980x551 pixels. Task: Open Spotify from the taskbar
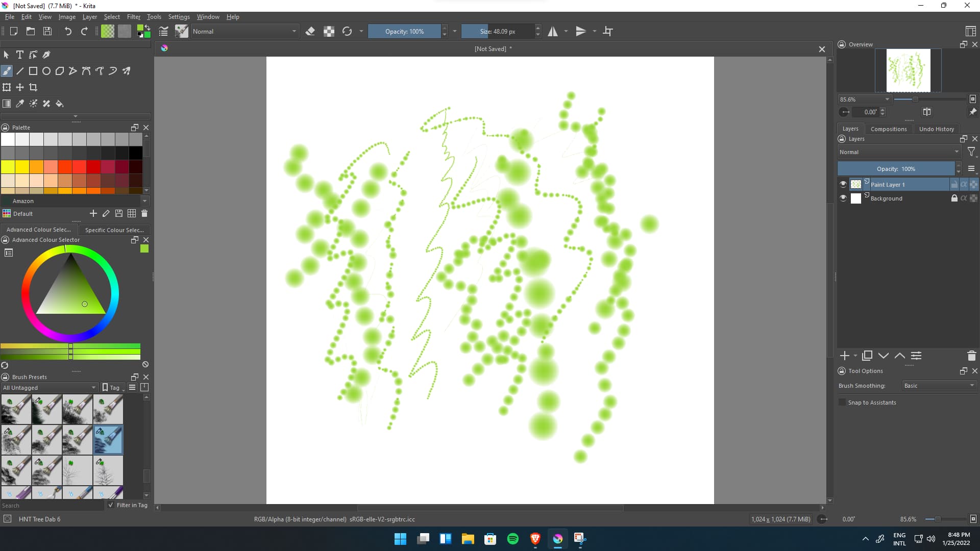click(x=512, y=539)
